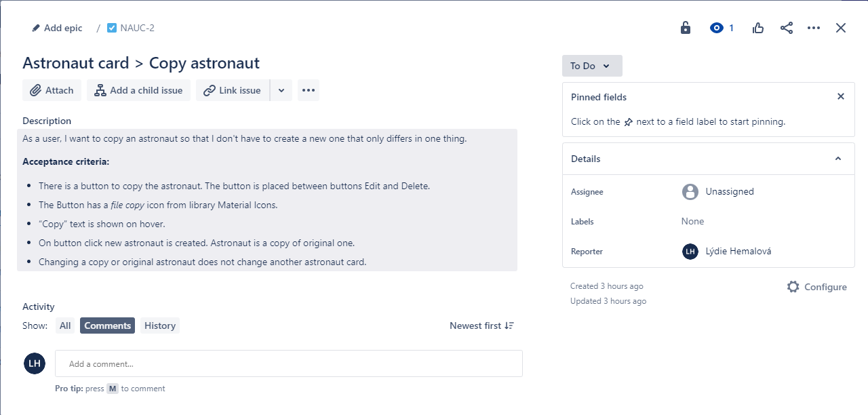Collapse the Details panel

pos(837,158)
